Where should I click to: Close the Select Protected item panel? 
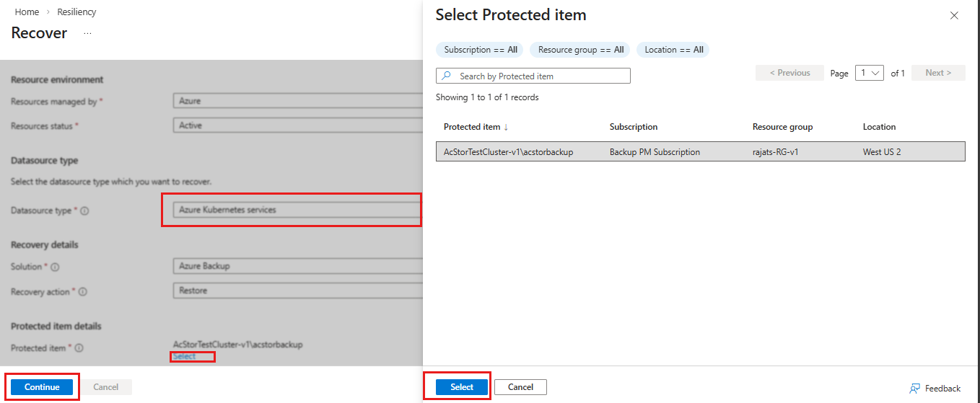(x=954, y=15)
